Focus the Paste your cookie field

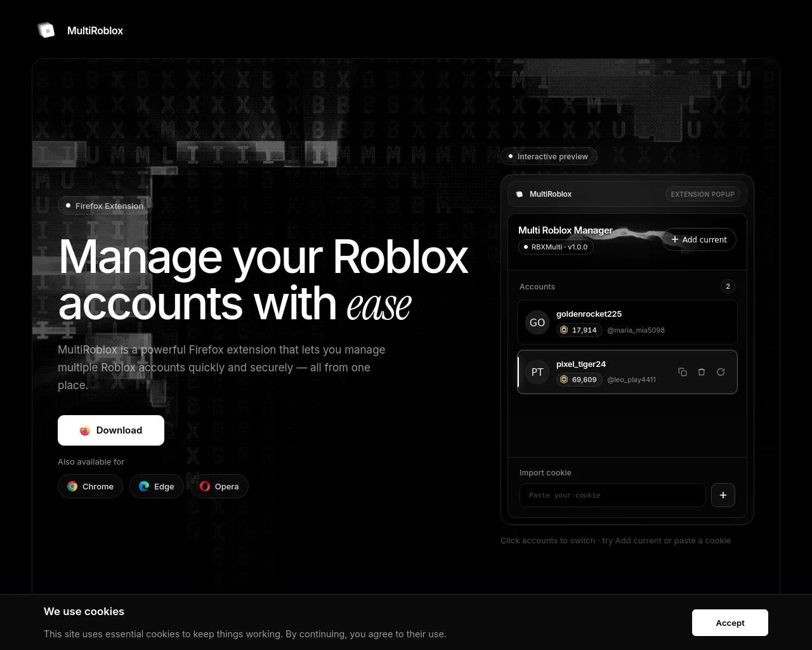(613, 495)
